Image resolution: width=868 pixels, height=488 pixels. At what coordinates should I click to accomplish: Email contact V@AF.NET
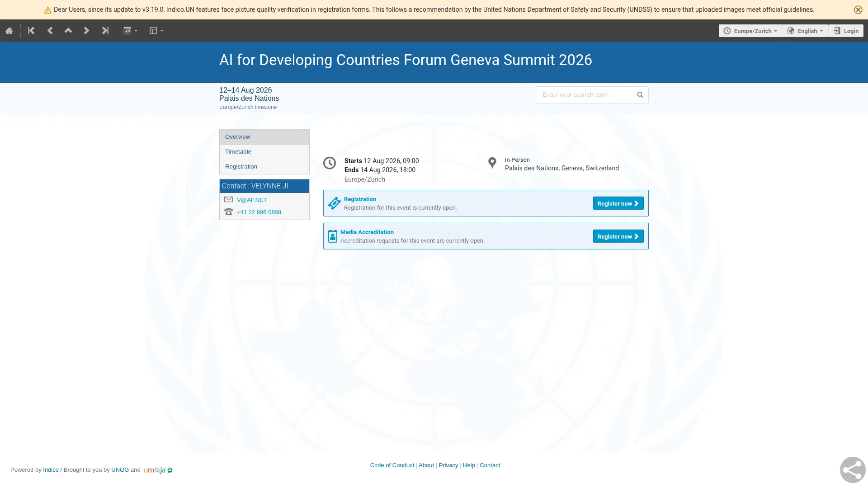pyautogui.click(x=252, y=200)
